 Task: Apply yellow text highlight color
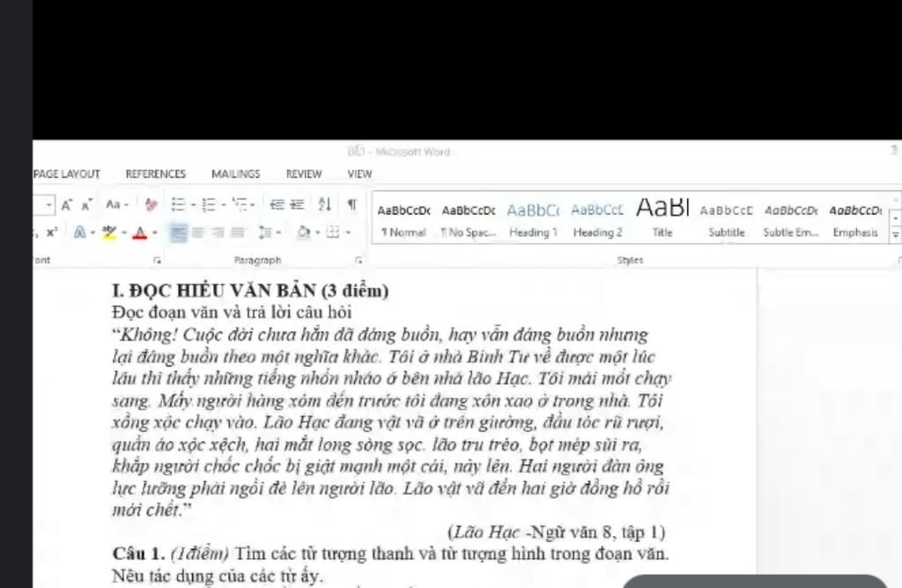109,232
